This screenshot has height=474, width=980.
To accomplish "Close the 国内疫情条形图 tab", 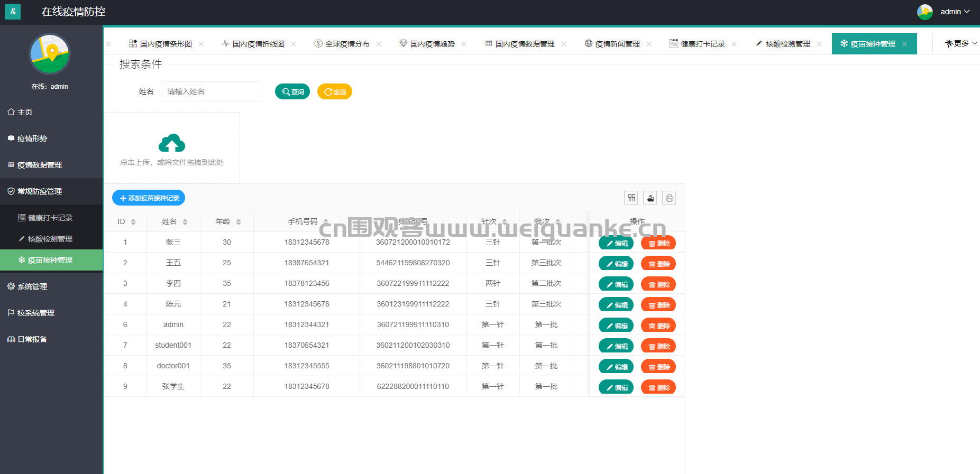I will coord(201,44).
